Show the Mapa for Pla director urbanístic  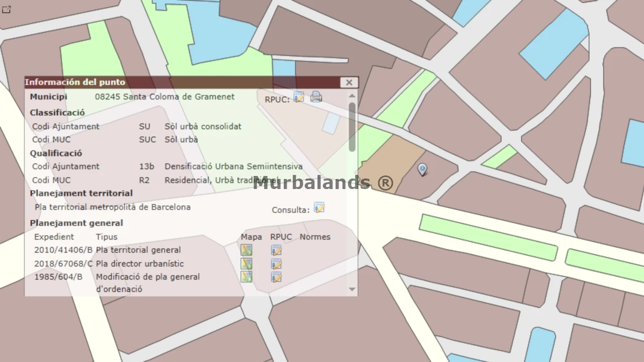pyautogui.click(x=246, y=263)
